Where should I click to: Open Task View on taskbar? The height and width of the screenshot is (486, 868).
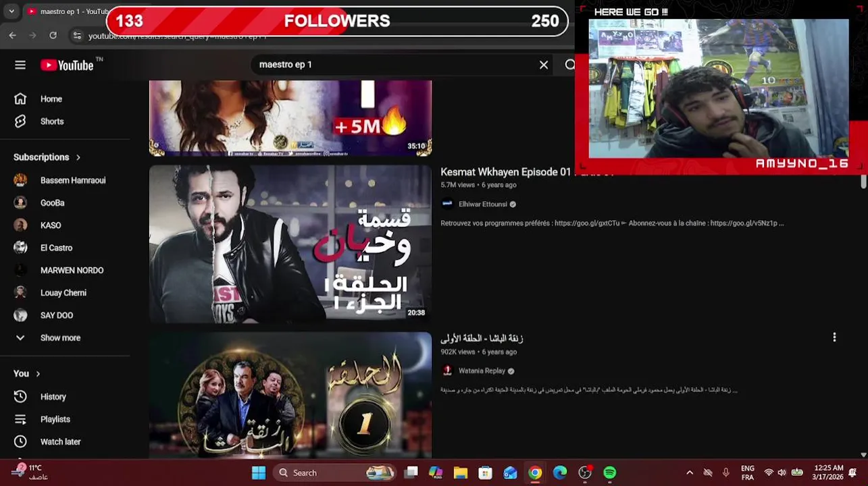[411, 473]
